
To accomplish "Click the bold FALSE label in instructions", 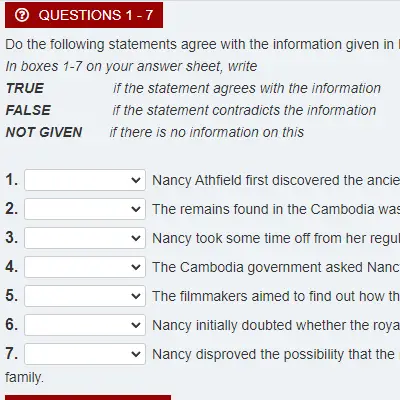I will pyautogui.click(x=28, y=110).
